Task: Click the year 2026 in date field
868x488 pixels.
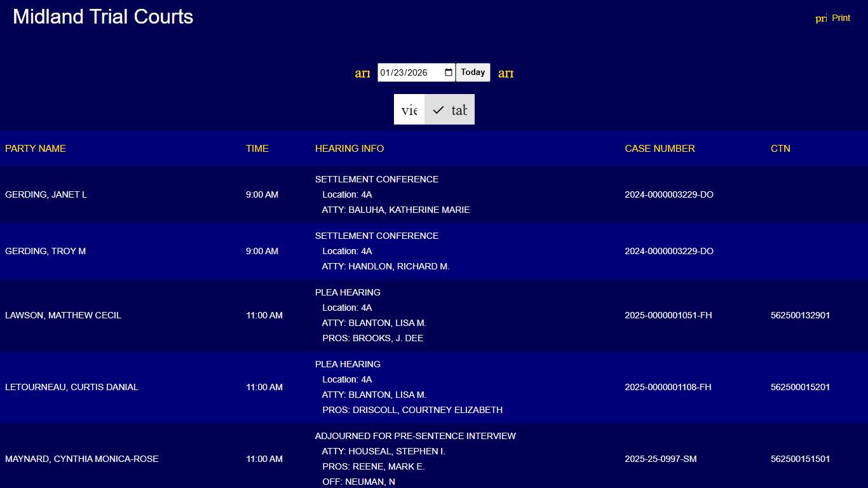Action: (417, 72)
